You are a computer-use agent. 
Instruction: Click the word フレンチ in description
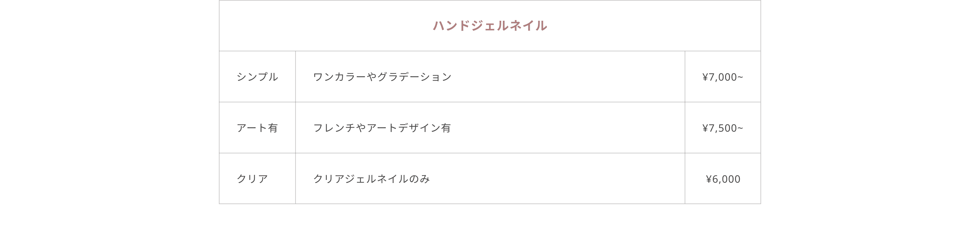334,128
